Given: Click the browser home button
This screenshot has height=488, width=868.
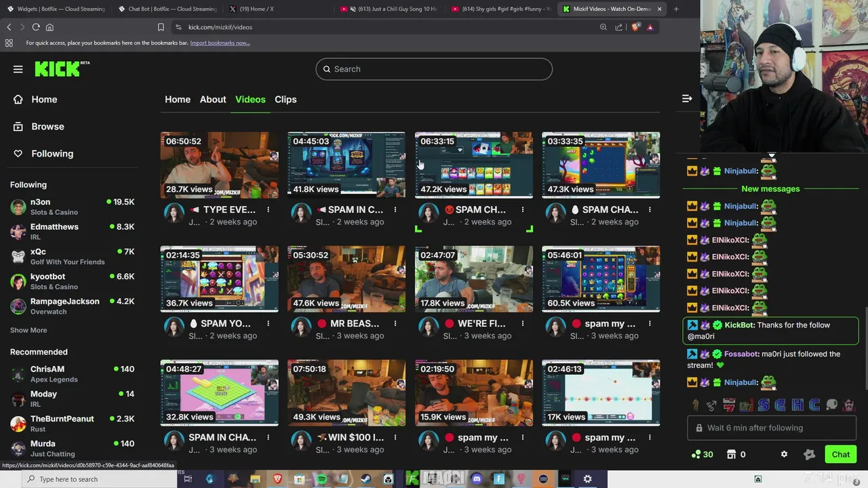Looking at the screenshot, I should tap(50, 27).
